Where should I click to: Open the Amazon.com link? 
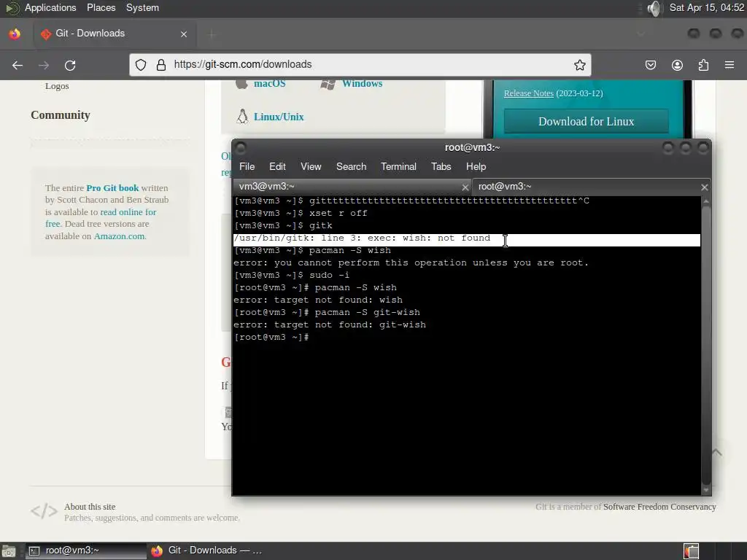coord(119,236)
